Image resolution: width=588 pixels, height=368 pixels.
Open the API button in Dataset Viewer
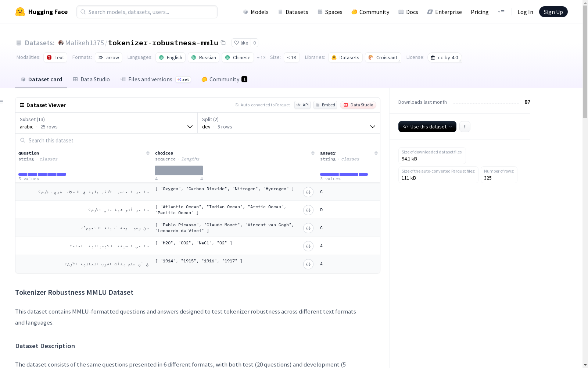click(x=302, y=105)
